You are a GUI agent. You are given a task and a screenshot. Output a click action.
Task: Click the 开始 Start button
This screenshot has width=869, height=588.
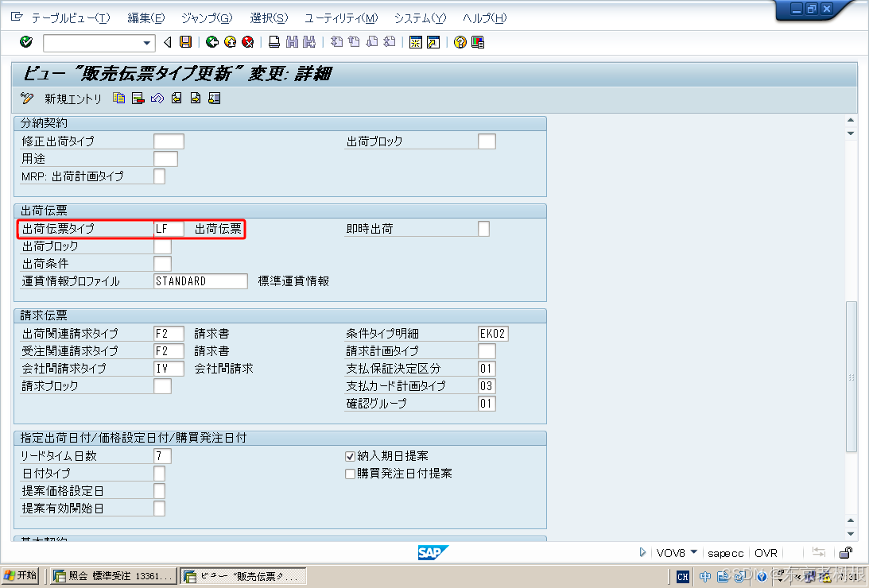point(20,576)
